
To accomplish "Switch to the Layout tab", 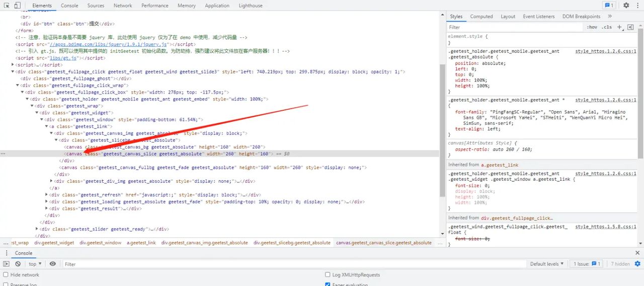I will click(x=508, y=16).
